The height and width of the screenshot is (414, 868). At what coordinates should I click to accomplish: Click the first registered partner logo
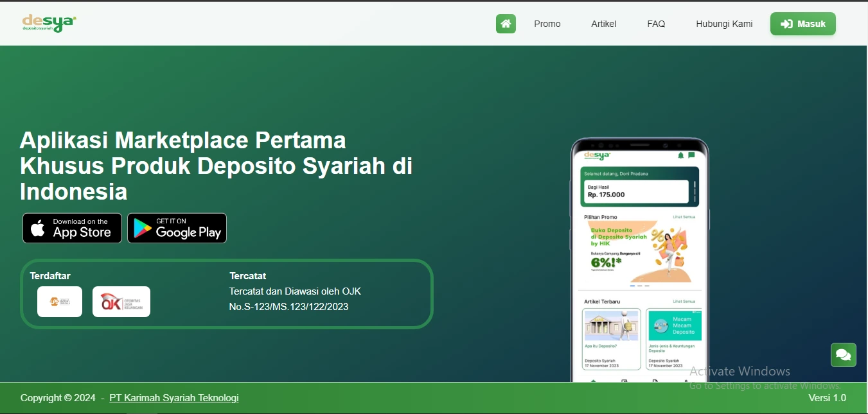pos(60,302)
